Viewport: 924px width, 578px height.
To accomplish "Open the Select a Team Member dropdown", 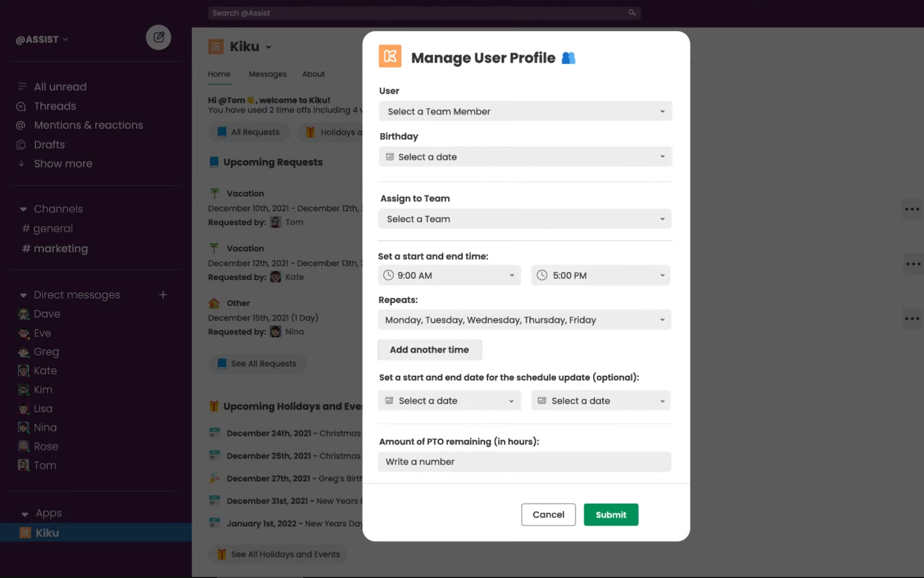I will point(525,111).
